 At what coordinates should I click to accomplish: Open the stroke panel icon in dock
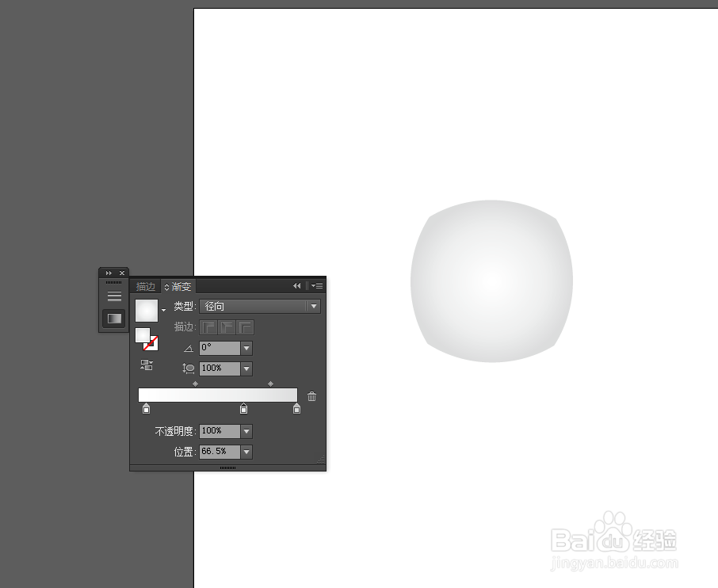click(114, 296)
